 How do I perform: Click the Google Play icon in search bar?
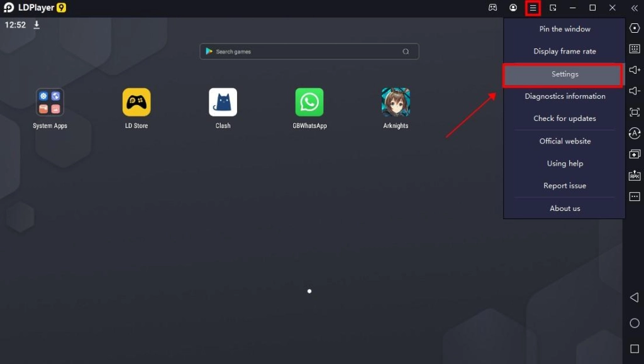click(x=209, y=51)
